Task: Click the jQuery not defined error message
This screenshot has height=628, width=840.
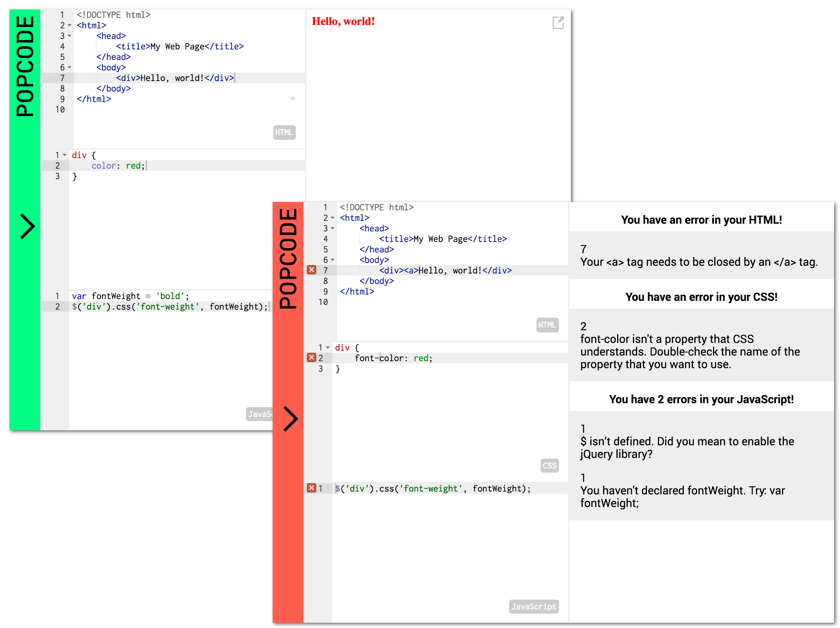Action: 687,447
